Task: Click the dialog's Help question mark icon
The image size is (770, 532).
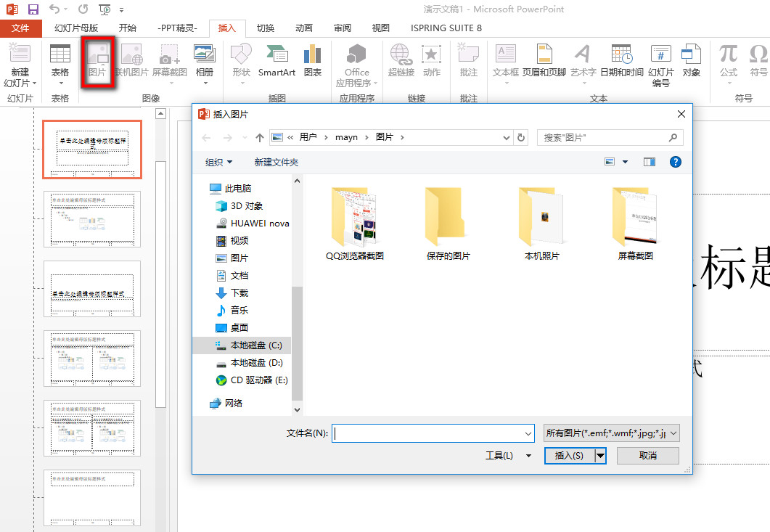Action: [x=675, y=162]
